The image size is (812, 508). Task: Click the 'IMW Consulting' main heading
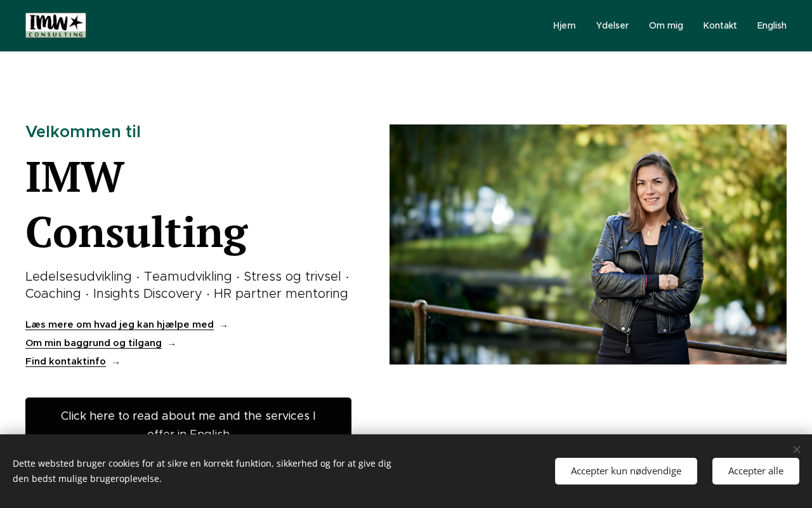tap(136, 204)
